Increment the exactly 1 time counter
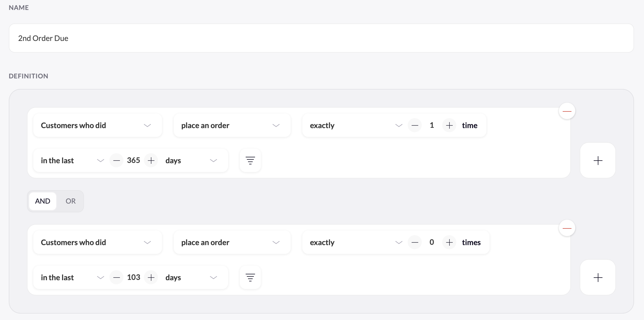 [449, 125]
